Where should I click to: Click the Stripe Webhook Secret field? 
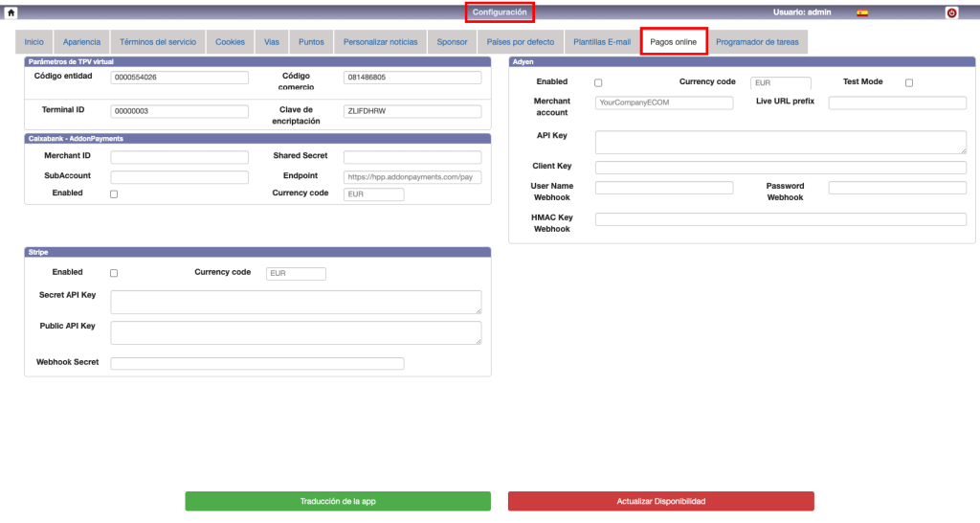pos(257,363)
